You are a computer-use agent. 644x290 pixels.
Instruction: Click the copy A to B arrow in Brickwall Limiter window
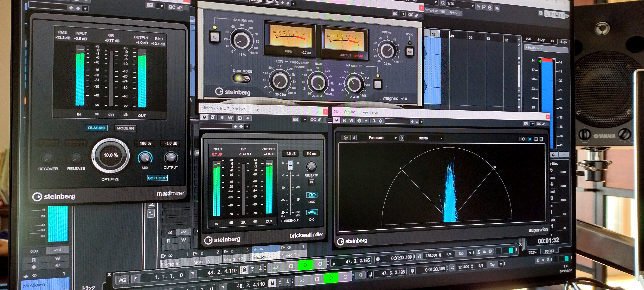pyautogui.click(x=248, y=118)
